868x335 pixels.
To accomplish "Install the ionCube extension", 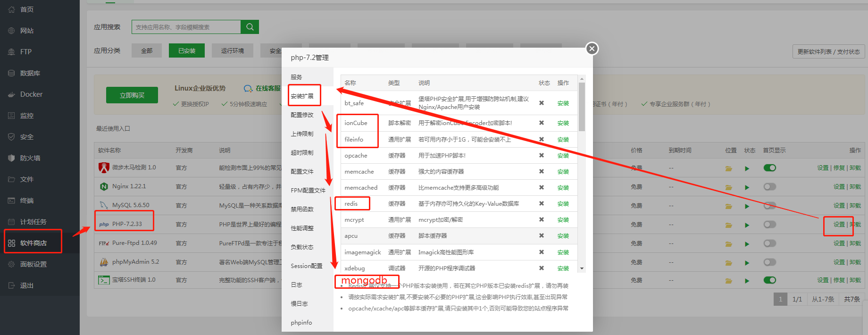I will (x=563, y=123).
